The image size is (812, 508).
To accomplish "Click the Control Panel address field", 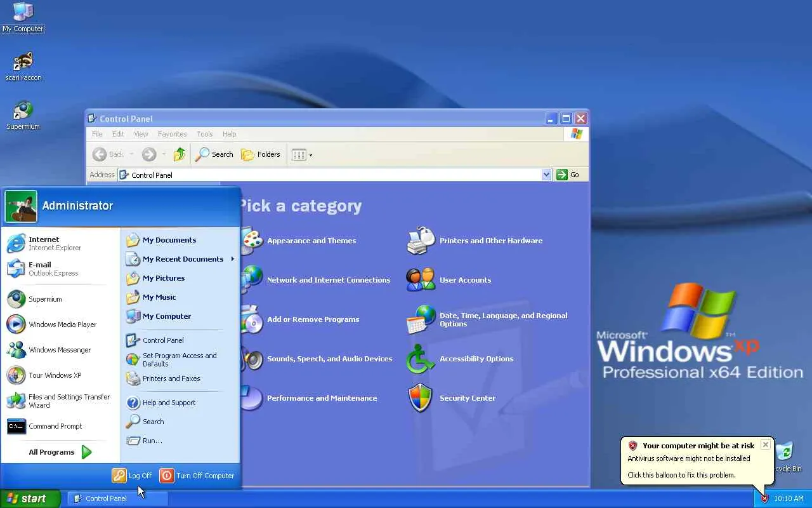I will point(329,175).
